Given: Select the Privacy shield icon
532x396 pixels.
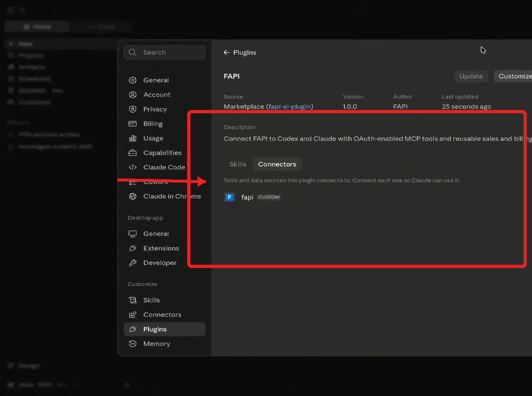Looking at the screenshot, I should tap(132, 109).
